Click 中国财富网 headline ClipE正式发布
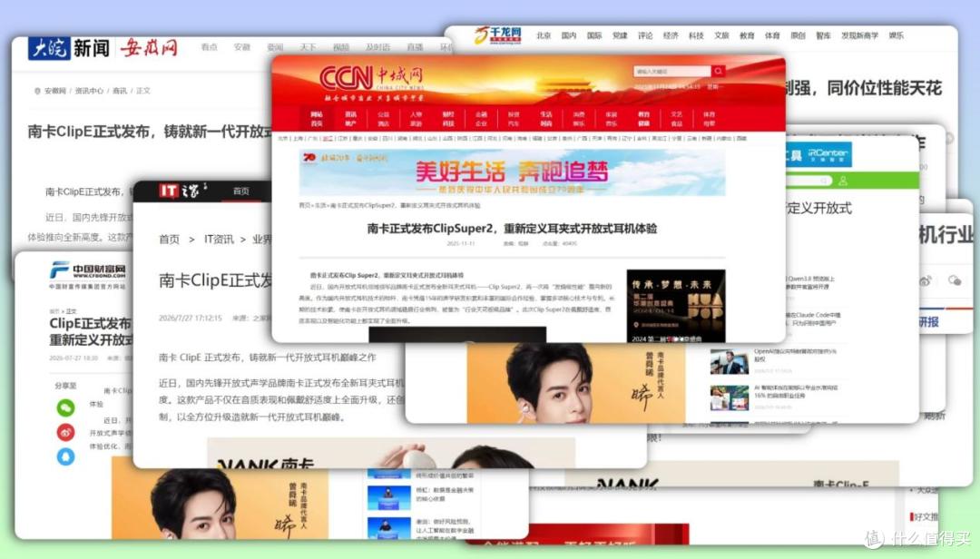This screenshot has height=559, width=980. [91, 331]
